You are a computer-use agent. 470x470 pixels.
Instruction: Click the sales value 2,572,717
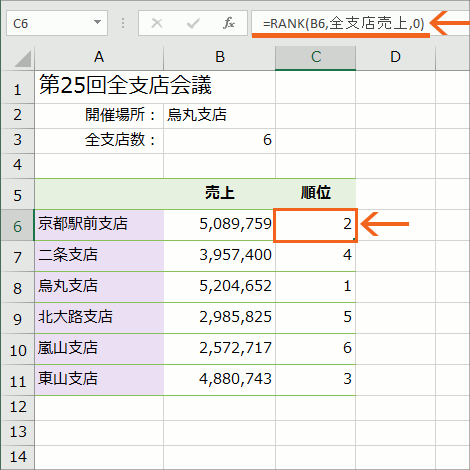click(x=220, y=349)
